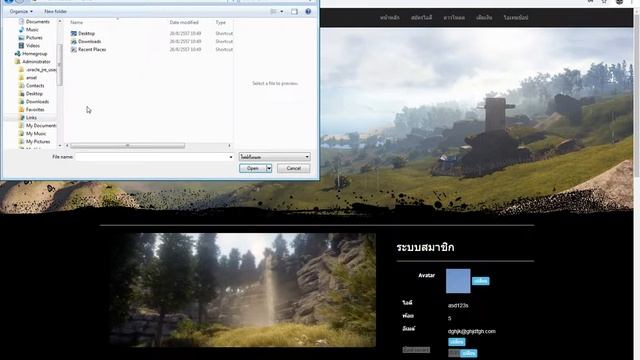Toggle the preview pane icon

[294, 11]
